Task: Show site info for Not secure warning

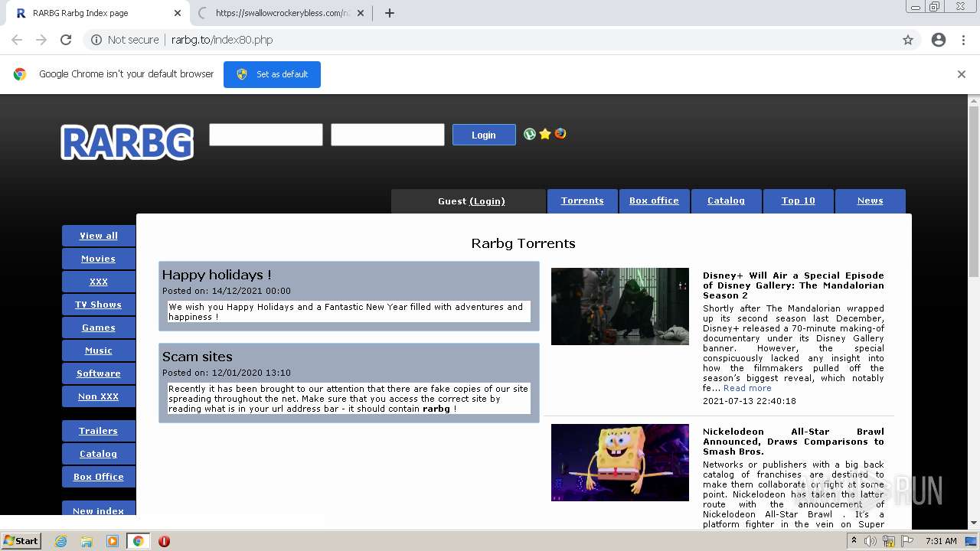Action: tap(125, 40)
